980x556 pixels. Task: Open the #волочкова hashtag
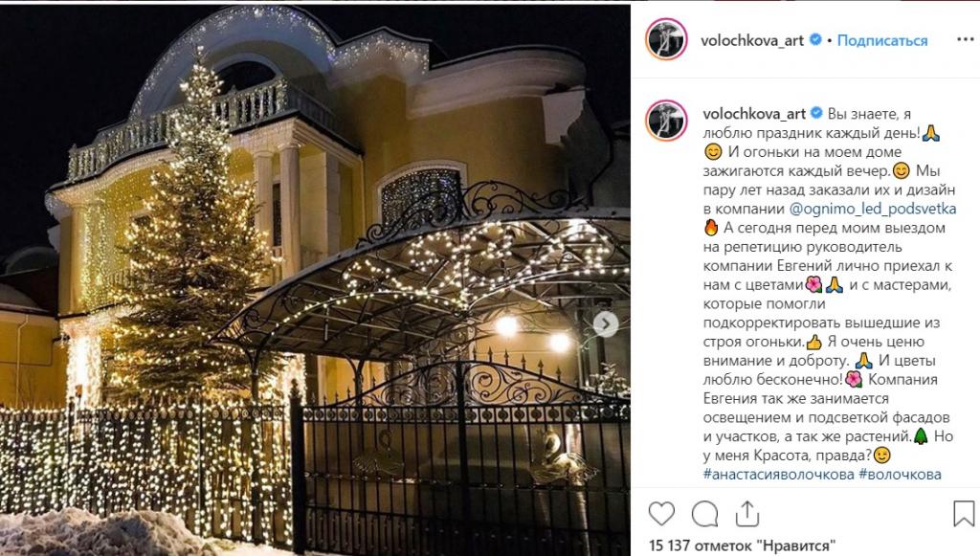900,474
